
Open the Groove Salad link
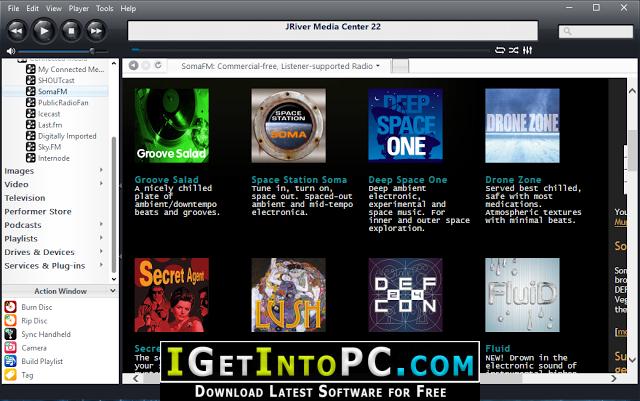pyautogui.click(x=167, y=180)
